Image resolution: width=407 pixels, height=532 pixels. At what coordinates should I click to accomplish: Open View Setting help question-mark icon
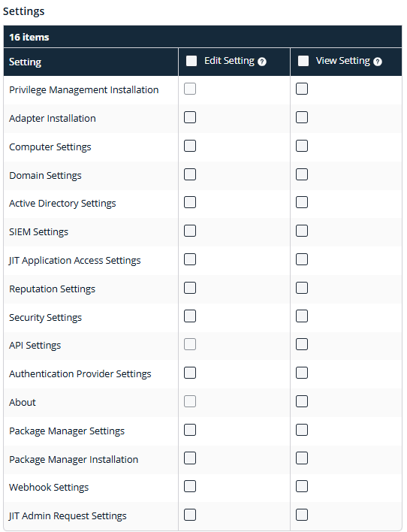[378, 62]
